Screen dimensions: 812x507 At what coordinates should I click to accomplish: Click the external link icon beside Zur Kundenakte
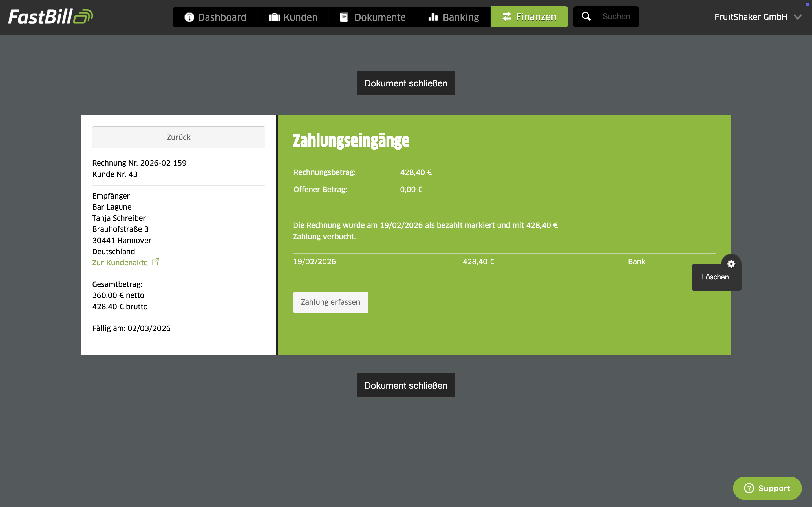[155, 262]
